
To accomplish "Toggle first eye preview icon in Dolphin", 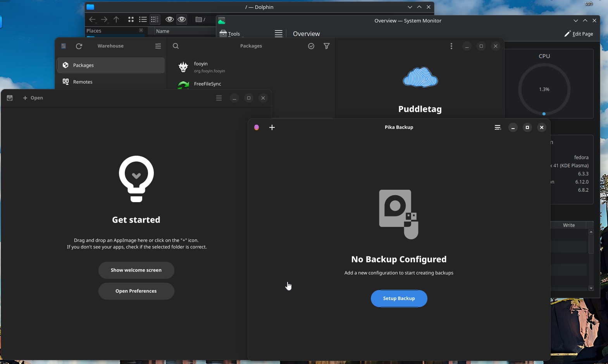I will [169, 19].
